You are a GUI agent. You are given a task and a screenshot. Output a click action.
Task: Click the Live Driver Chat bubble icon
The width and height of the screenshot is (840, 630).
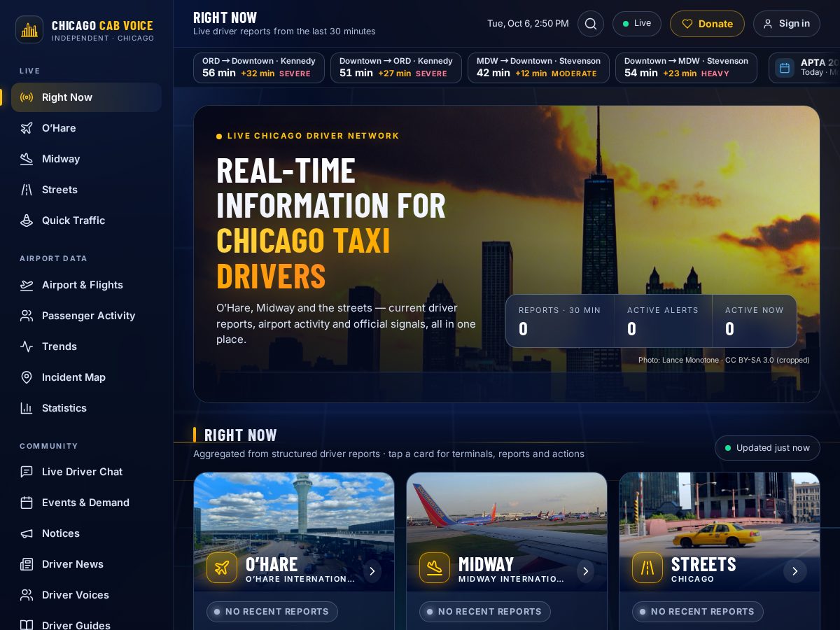pos(27,472)
